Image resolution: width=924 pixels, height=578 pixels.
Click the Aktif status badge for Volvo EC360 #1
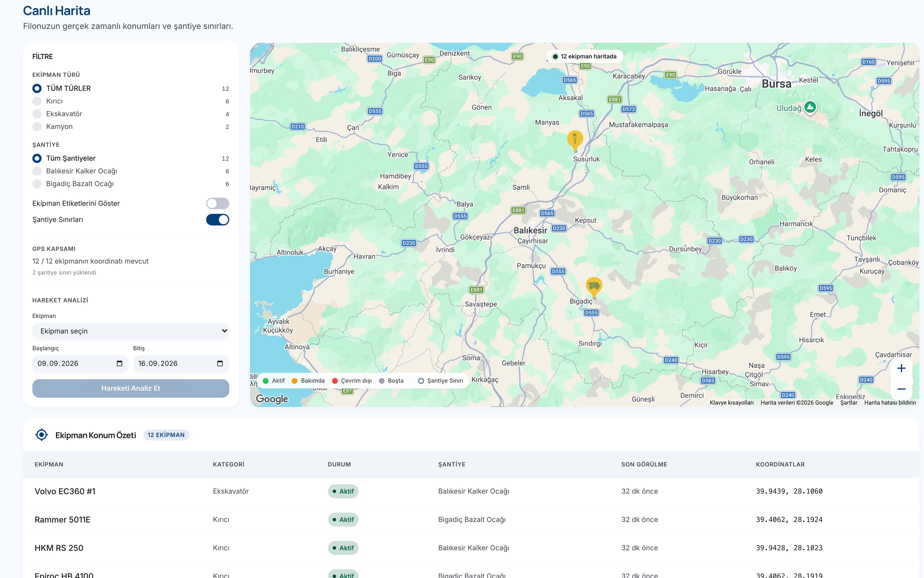343,491
